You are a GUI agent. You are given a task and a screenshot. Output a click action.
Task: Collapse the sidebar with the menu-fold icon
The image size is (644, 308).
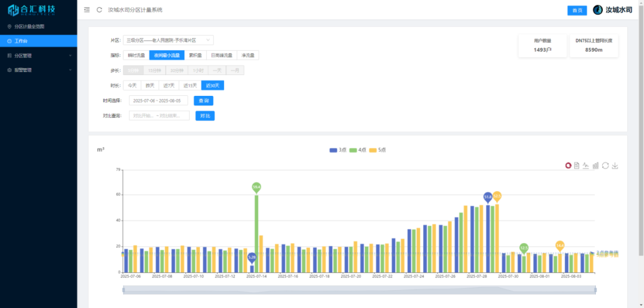(x=87, y=10)
